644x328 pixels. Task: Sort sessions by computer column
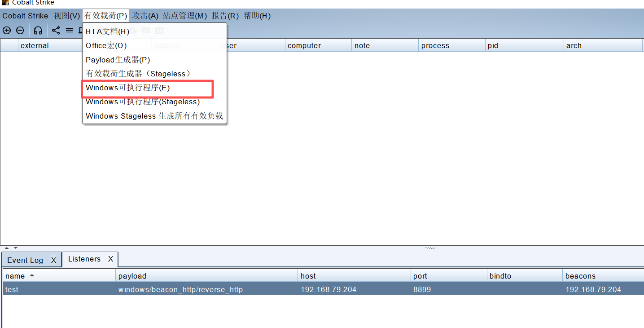click(318, 45)
